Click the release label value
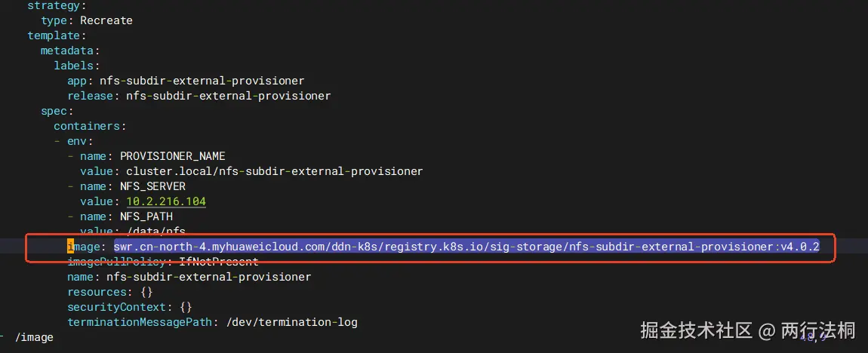This screenshot has width=868, height=353. click(229, 96)
